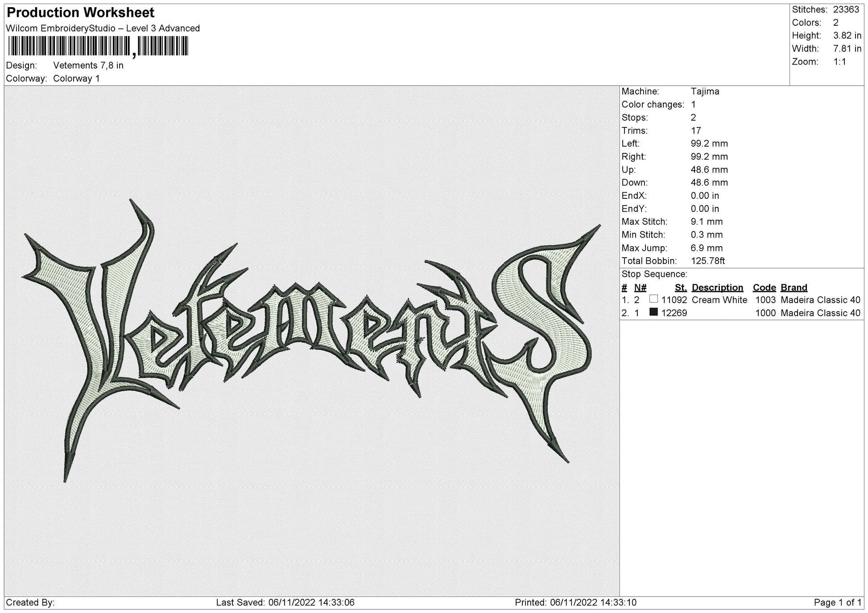The image size is (868, 613).
Task: Click the Stitches count 23363
Action: [x=846, y=10]
